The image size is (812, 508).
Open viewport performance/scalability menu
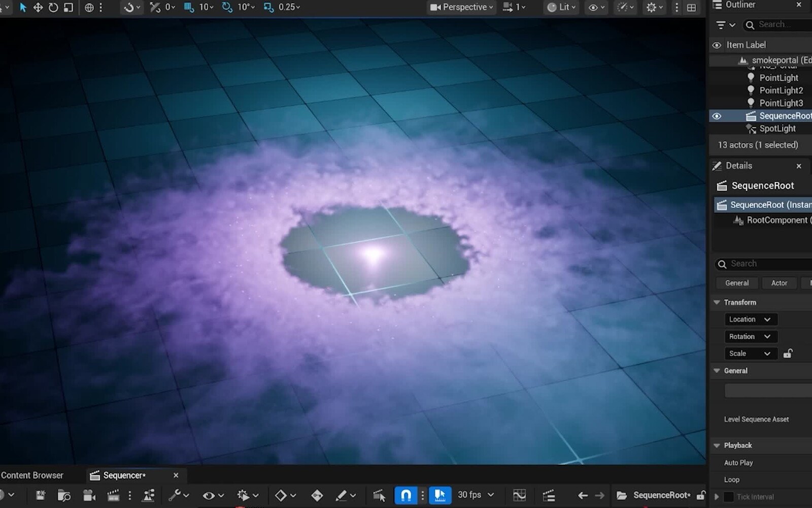coord(624,7)
